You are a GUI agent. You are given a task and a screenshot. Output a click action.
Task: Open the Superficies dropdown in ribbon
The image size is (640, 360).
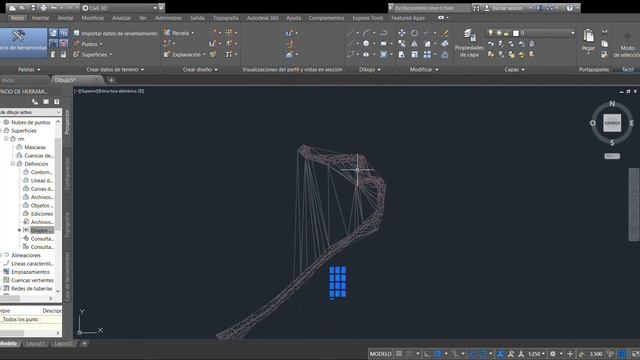(93, 54)
